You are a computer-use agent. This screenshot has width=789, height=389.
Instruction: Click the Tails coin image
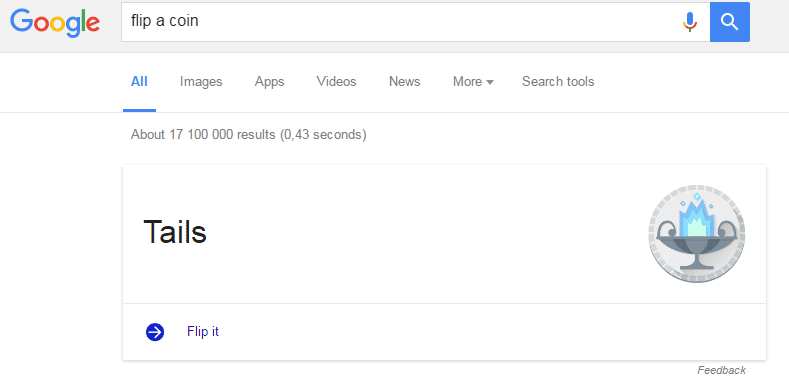click(x=696, y=234)
